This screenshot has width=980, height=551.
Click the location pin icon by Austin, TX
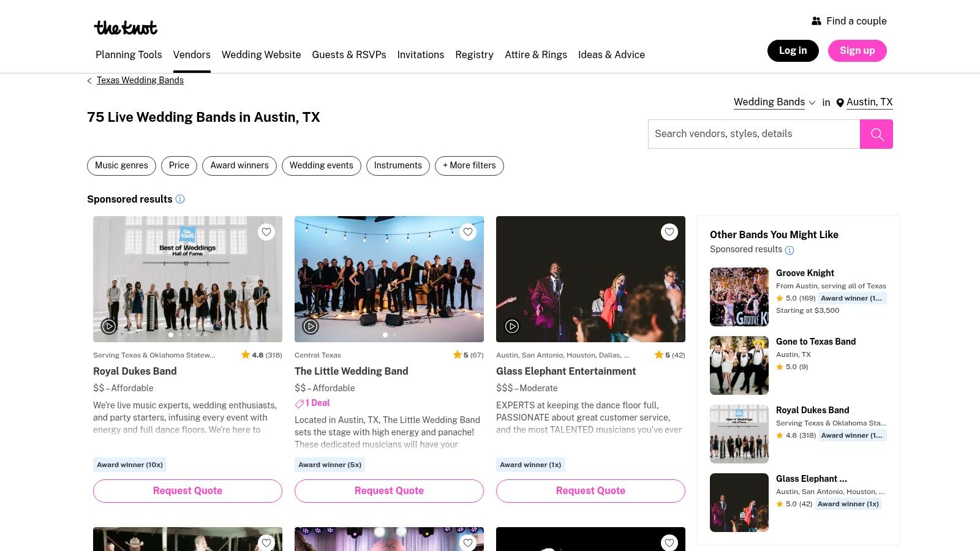[840, 103]
